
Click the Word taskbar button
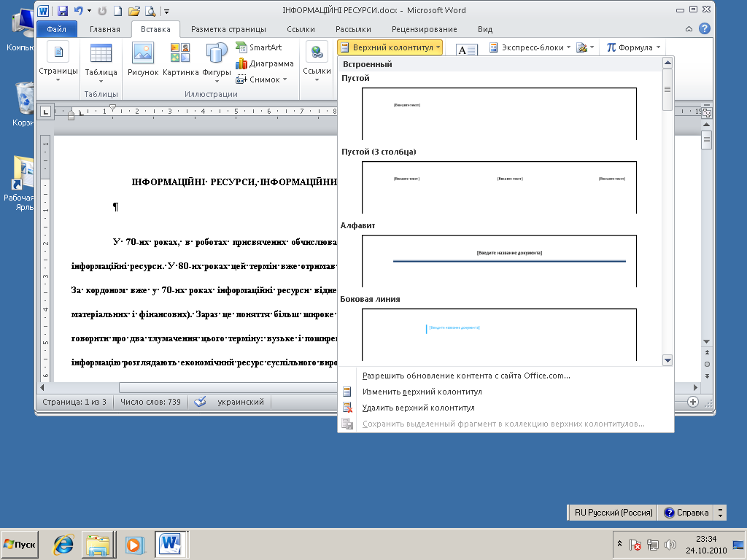point(171,544)
